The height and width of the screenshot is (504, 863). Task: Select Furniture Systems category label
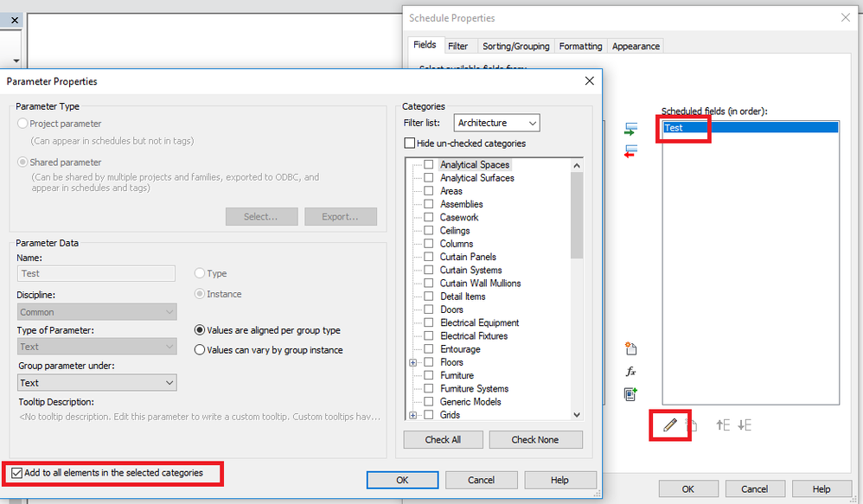pyautogui.click(x=475, y=388)
